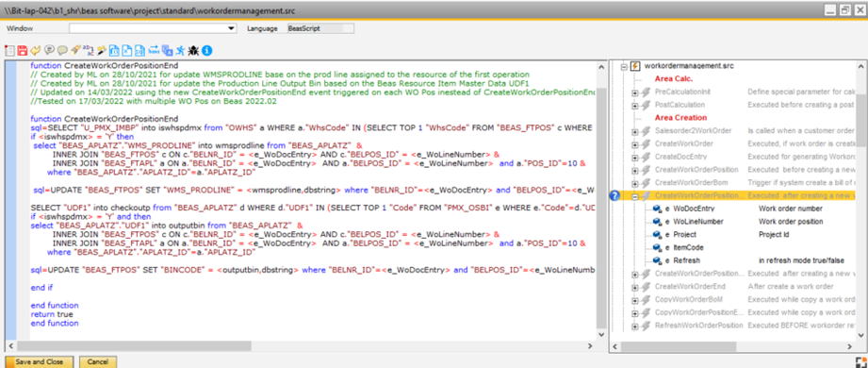Image resolution: width=868 pixels, height=368 pixels.
Task: Click the cube icon beside WoDocEntry
Action: (658, 209)
